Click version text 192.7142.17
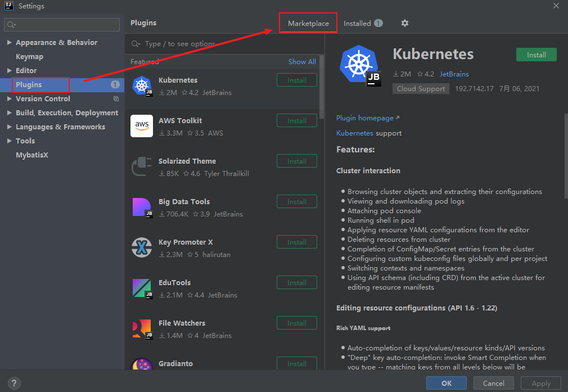 point(474,89)
